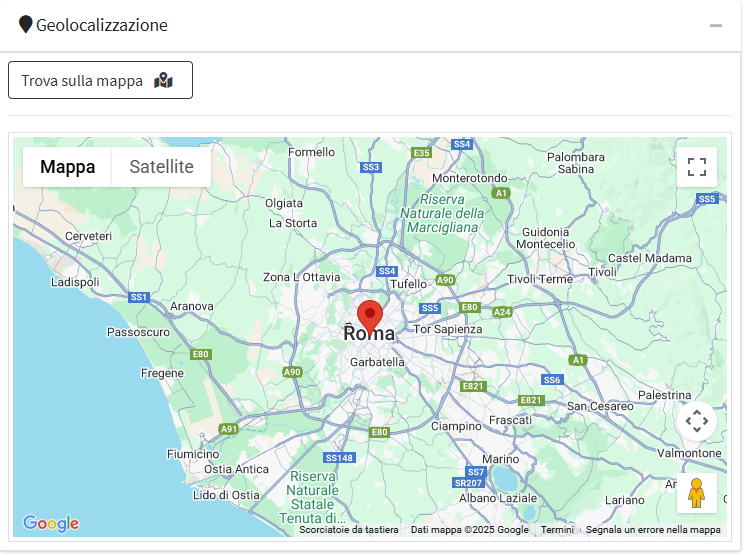Click the Castel Madama label
This screenshot has height=556, width=749.
click(650, 258)
